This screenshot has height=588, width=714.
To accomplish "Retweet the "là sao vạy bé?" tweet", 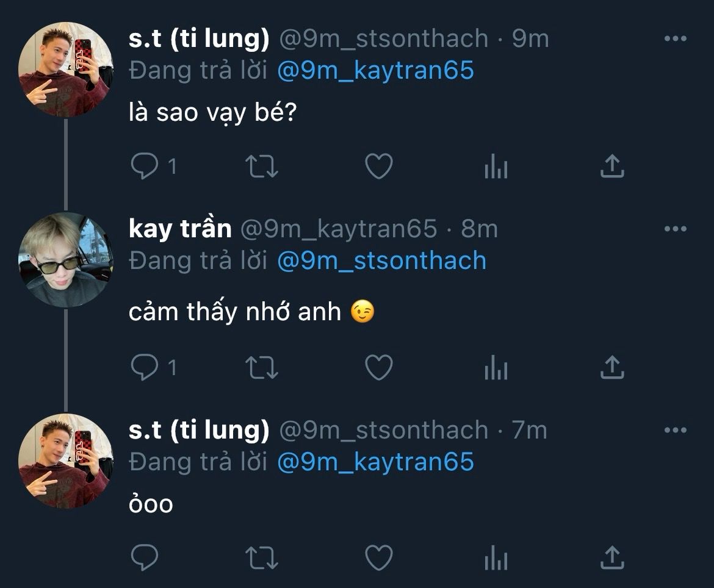I will pyautogui.click(x=261, y=166).
